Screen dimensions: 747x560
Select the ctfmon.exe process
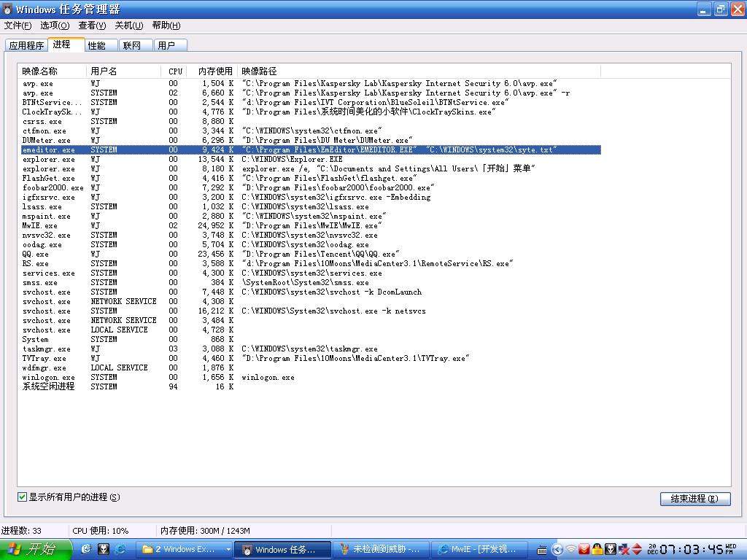[311, 131]
